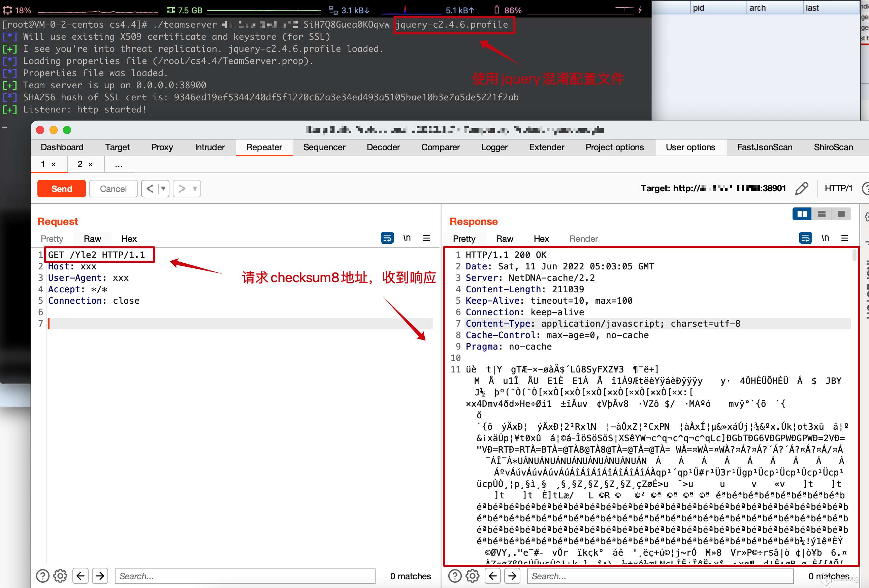Open Response panel hamburger options menu
Screen dimensions: 869x588
844,238
